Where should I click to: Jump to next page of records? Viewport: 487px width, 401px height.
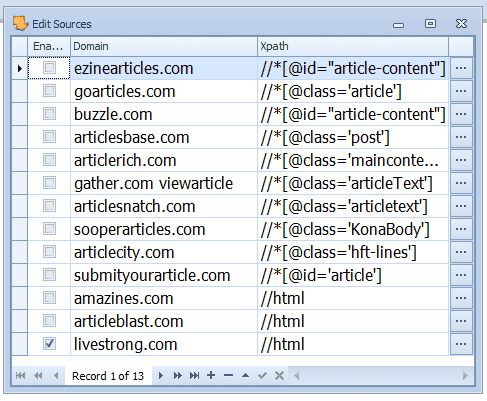[178, 376]
